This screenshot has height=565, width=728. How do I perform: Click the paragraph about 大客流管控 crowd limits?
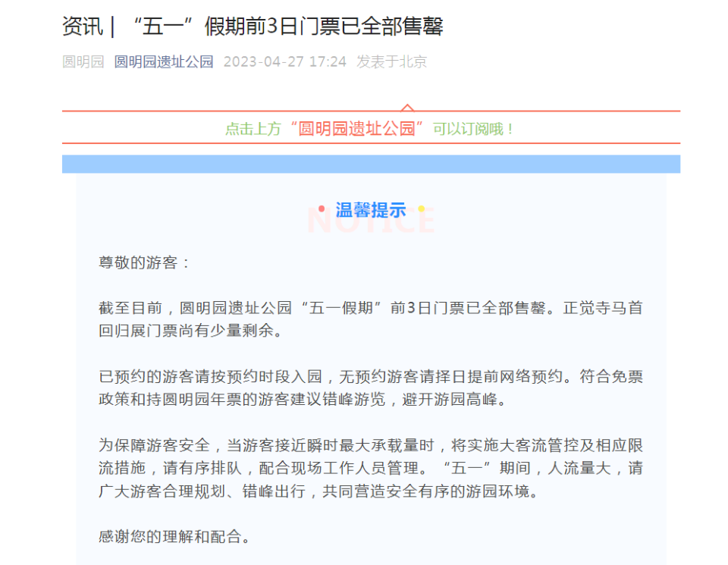(x=371, y=469)
